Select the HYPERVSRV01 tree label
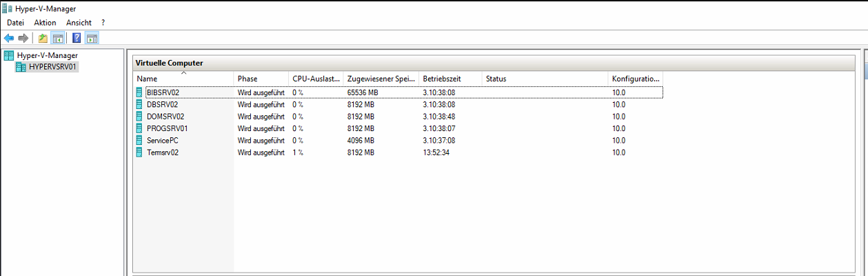Image resolution: width=868 pixels, height=276 pixels. coord(54,67)
